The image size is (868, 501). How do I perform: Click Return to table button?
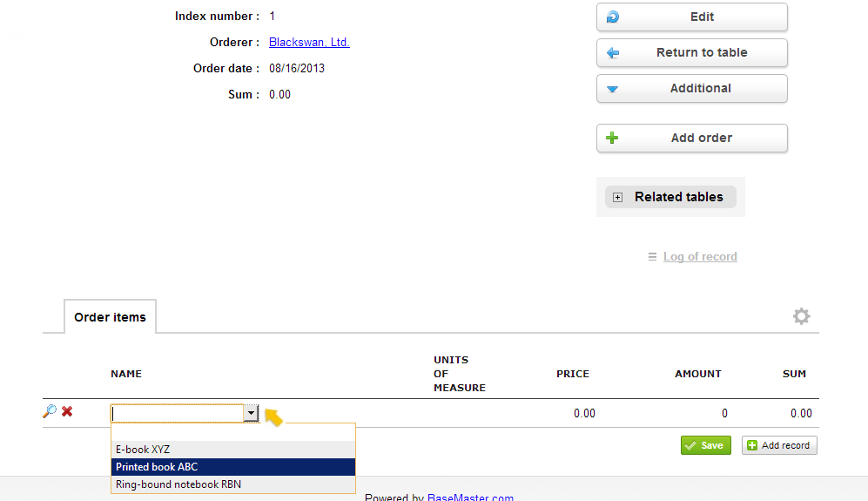point(691,52)
